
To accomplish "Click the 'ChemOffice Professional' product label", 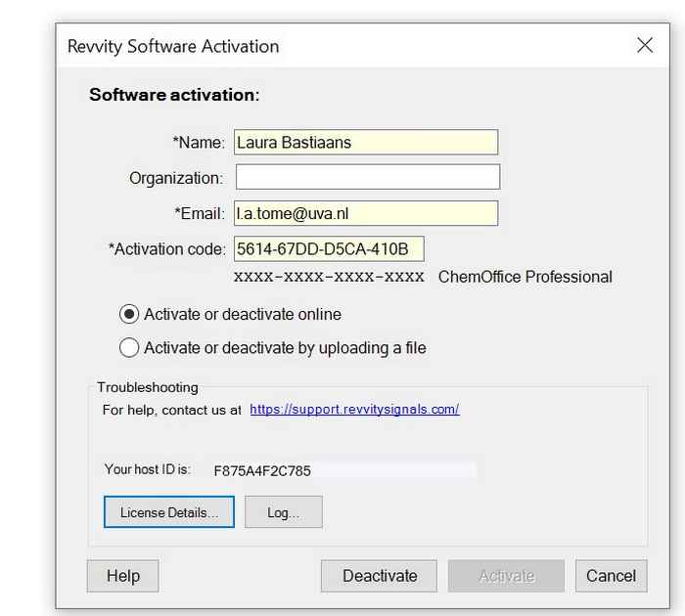I will click(525, 277).
